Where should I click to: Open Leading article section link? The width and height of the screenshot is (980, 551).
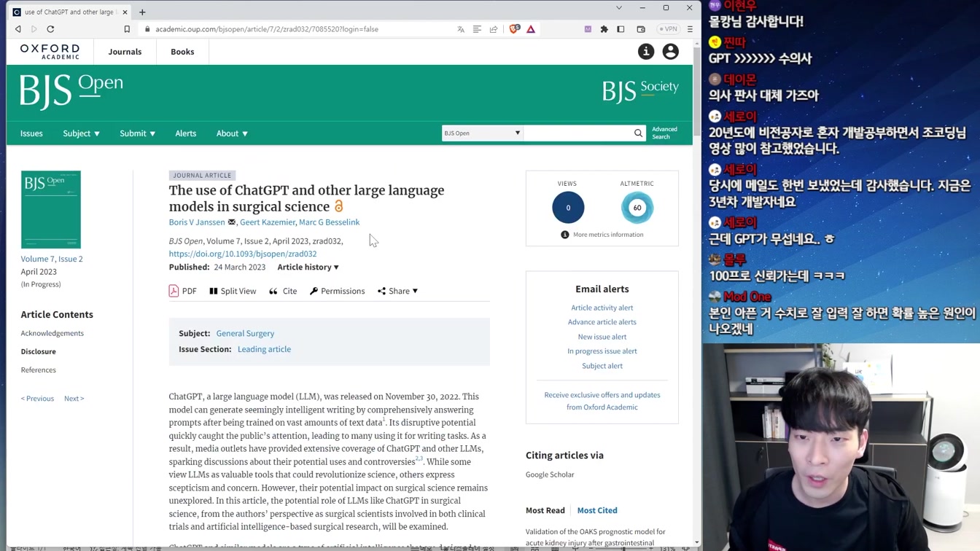[264, 349]
